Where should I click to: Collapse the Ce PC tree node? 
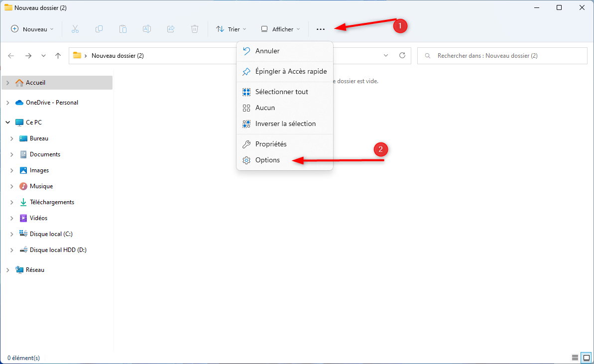[x=7, y=122]
